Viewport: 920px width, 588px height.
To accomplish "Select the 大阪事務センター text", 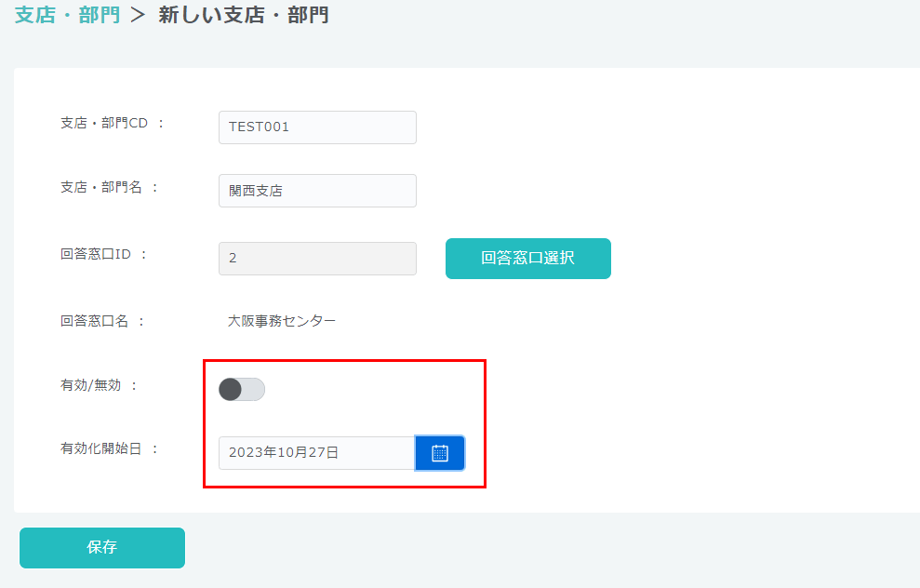I will 282,321.
